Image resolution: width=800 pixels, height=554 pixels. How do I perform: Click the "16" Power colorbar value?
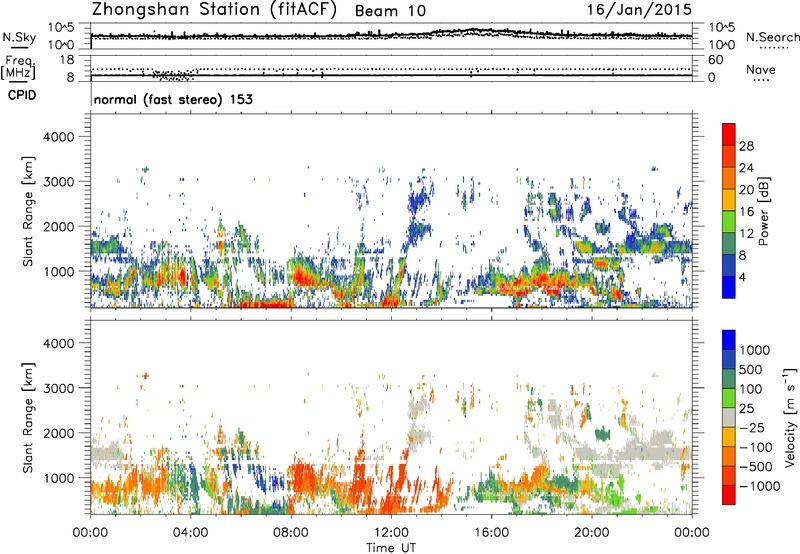[x=746, y=212]
